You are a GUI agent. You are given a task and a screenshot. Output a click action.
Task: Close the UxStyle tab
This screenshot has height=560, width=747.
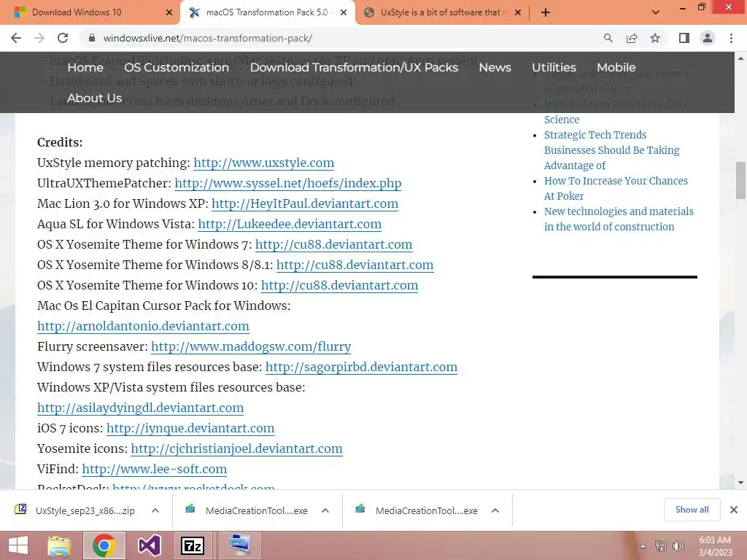pyautogui.click(x=518, y=12)
